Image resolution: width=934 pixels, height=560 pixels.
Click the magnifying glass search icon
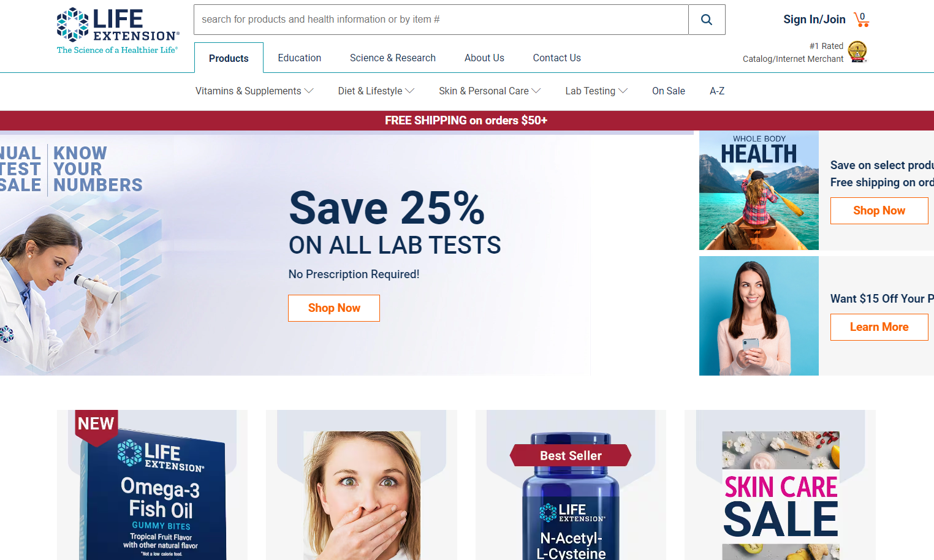707,20
